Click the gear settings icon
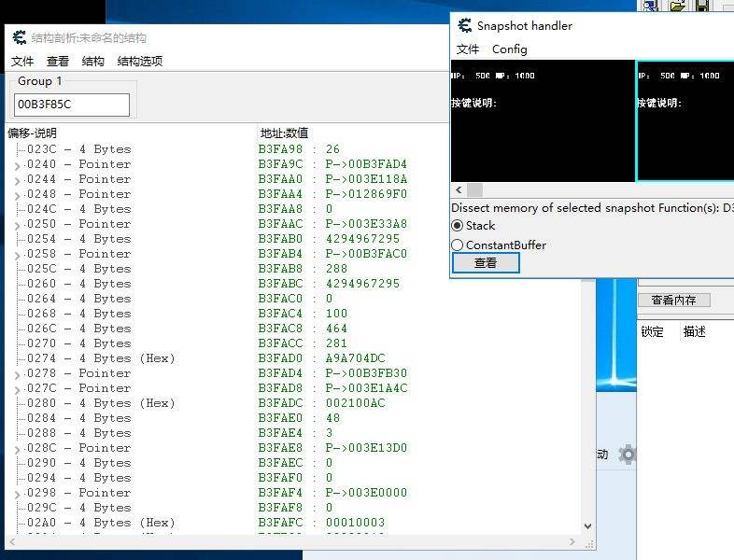 pyautogui.click(x=628, y=455)
